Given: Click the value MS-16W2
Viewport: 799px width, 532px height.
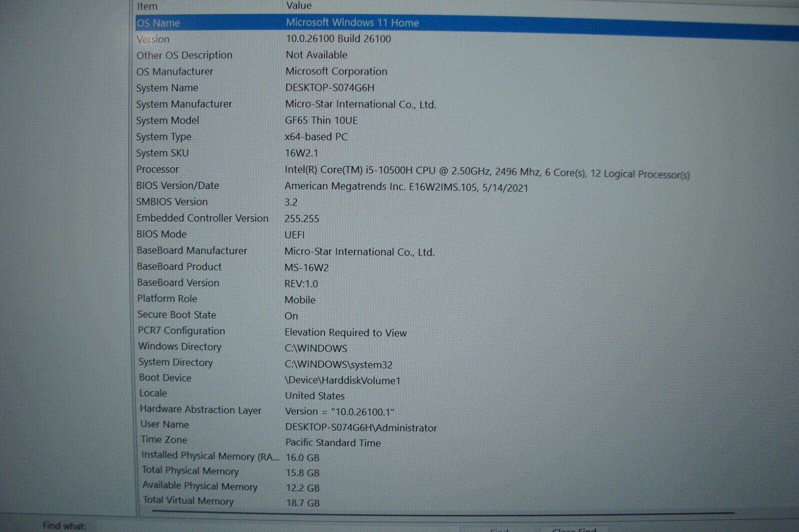Looking at the screenshot, I should coord(307,267).
